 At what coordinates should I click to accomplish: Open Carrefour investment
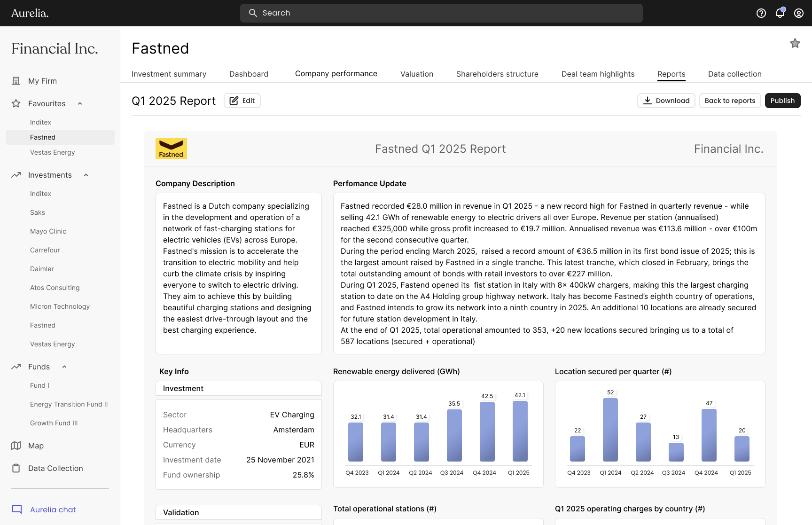pos(45,250)
